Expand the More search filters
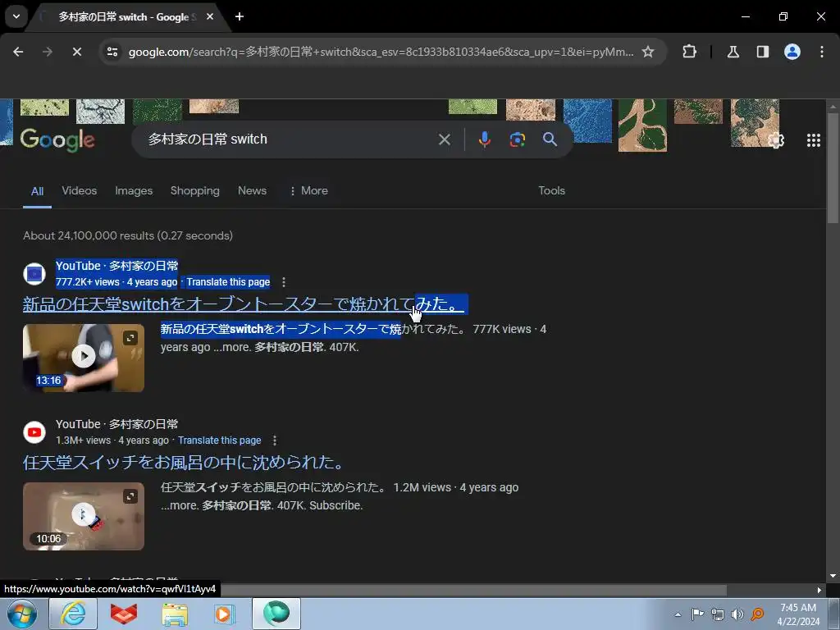The height and width of the screenshot is (630, 840). (308, 190)
